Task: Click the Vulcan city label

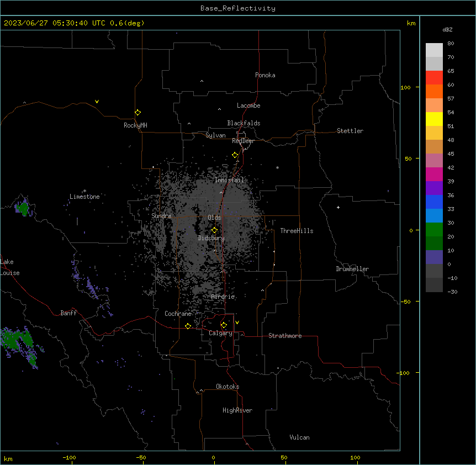Action: pyautogui.click(x=299, y=437)
